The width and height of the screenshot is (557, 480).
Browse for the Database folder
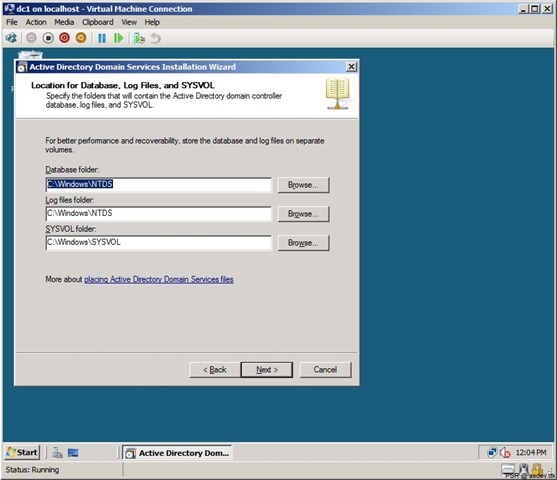pos(303,185)
